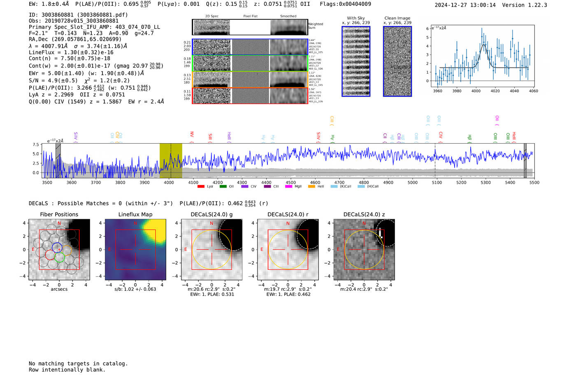Click the P(Lyα): 0.001 header value
Image resolution: width=576 pixels, height=392 pixels.
(179, 4)
